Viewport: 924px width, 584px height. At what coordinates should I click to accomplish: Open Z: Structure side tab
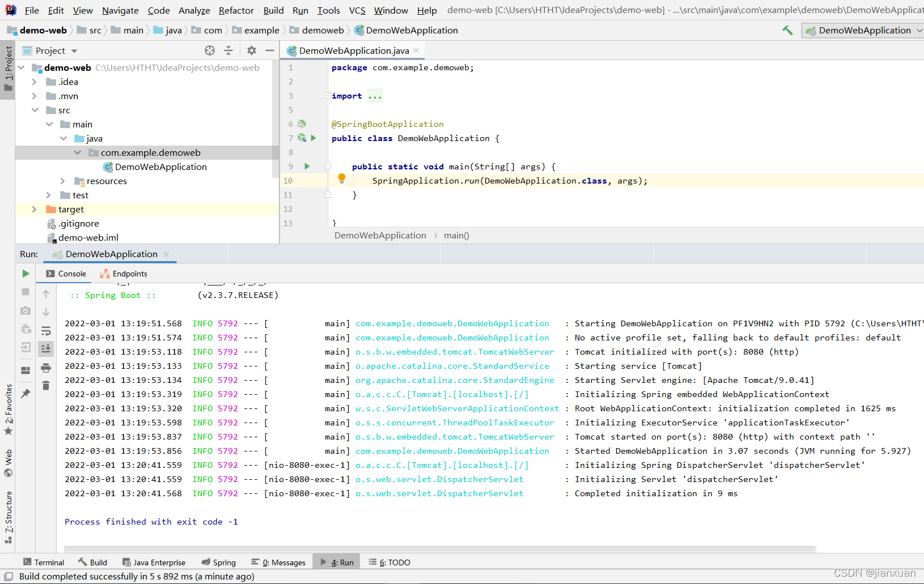8,517
